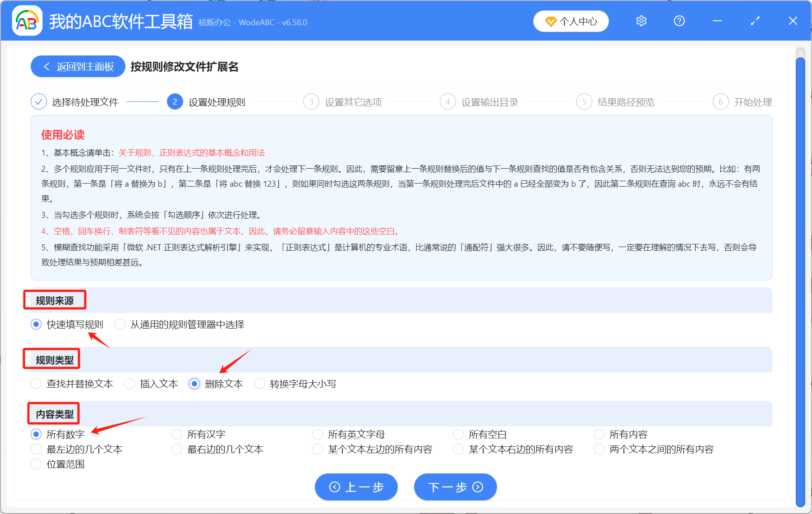Select 从通用的规则管理器中选择 rule source
This screenshot has width=812, height=514.
tap(120, 324)
